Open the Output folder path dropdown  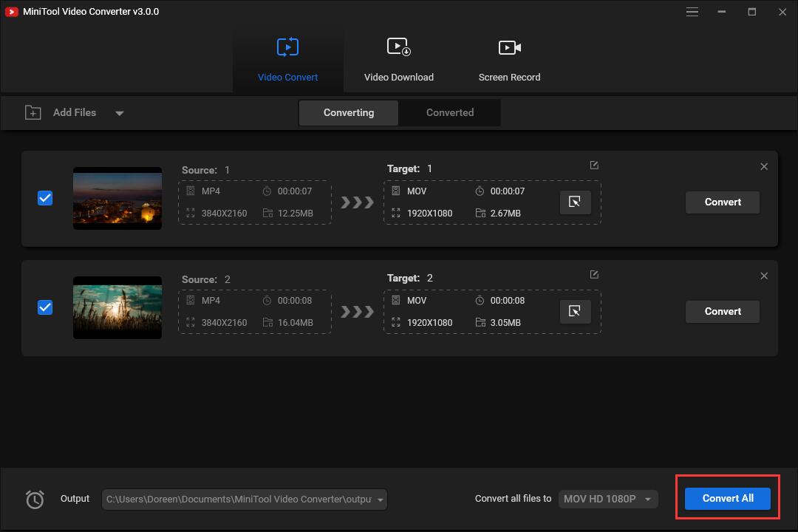point(381,499)
